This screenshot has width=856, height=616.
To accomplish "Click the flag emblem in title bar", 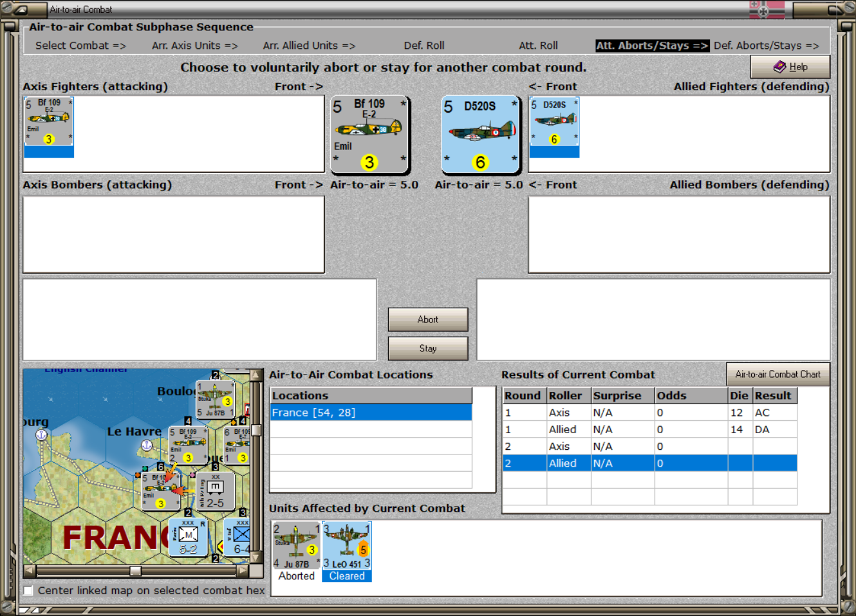I will pos(767,10).
